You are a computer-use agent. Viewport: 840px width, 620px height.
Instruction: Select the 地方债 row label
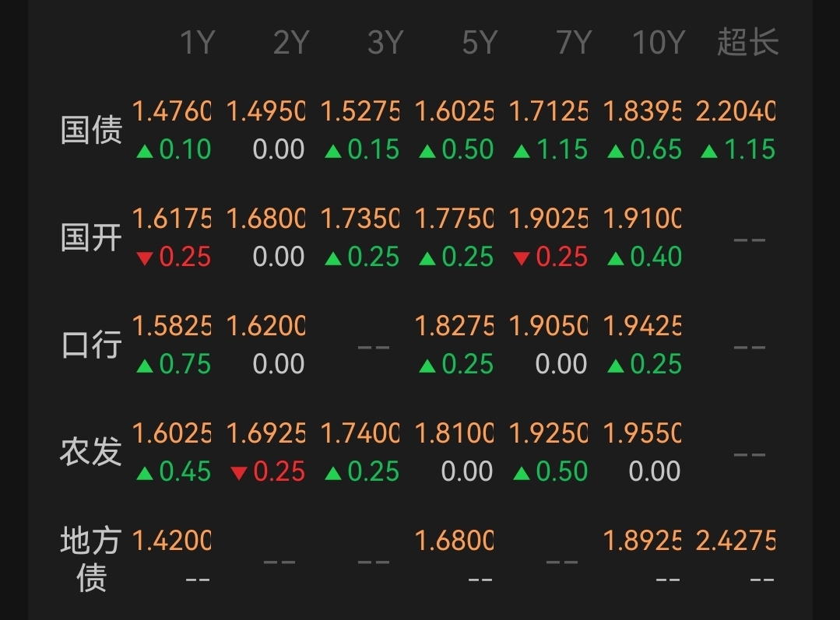(x=91, y=559)
